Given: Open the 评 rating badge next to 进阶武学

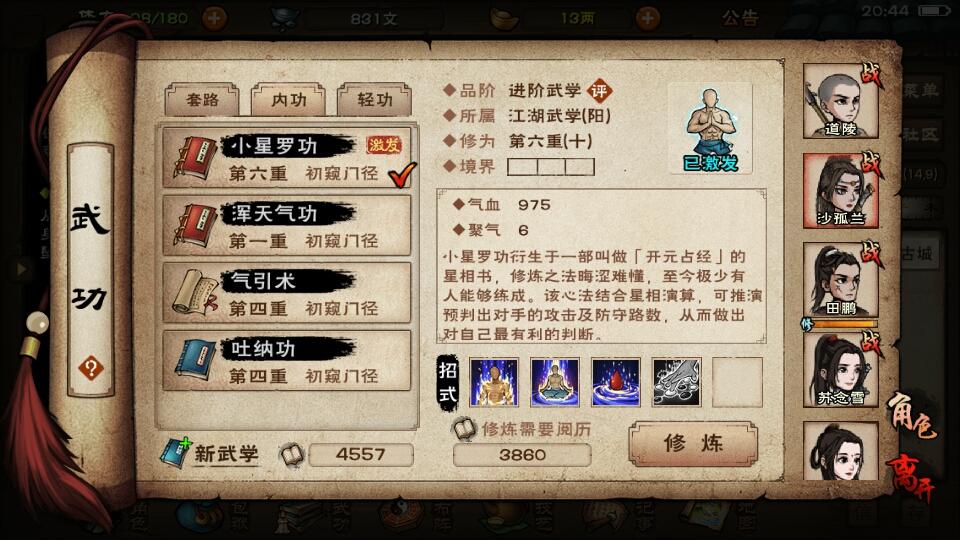Looking at the screenshot, I should [599, 91].
